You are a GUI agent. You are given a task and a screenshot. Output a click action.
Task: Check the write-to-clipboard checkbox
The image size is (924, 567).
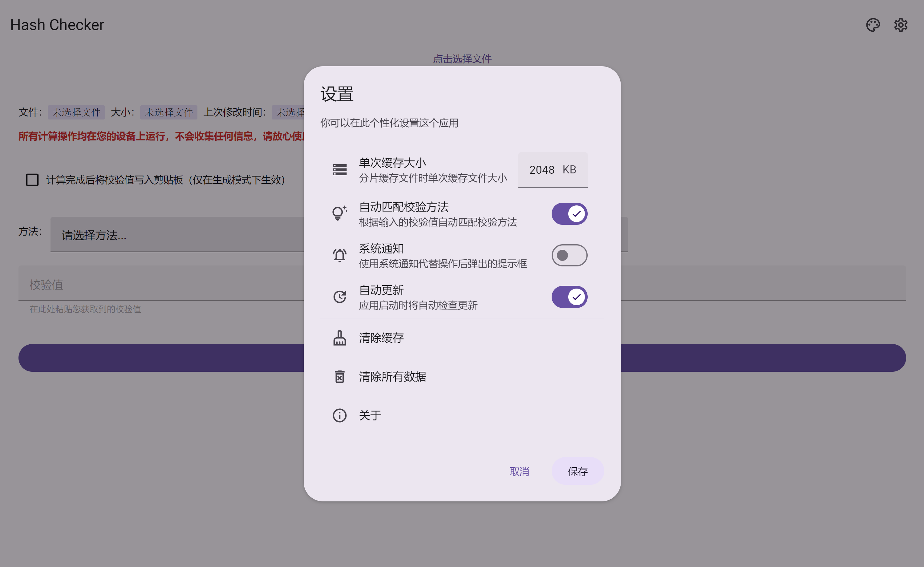pos(32,180)
